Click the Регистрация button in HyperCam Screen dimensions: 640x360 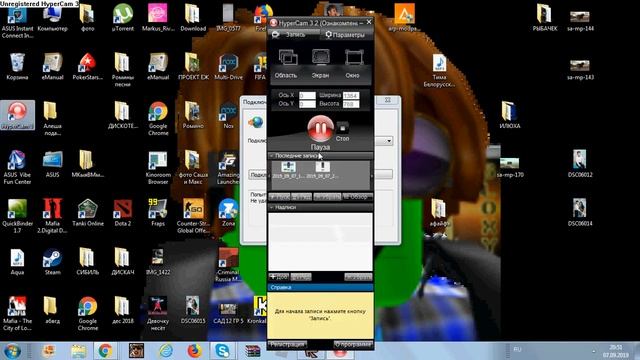point(288,344)
